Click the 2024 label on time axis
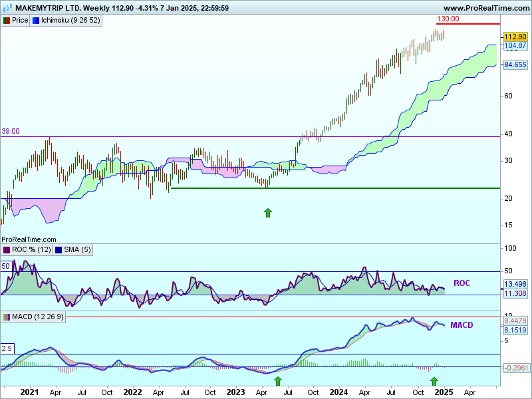532x399 pixels. tap(340, 392)
